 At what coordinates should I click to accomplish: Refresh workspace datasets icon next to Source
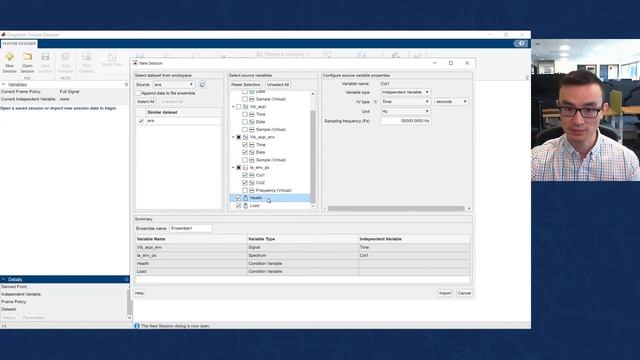[x=202, y=84]
